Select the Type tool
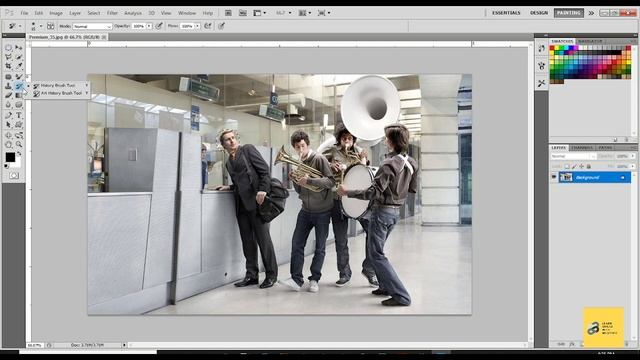Viewport: 640px width, 360px height. pyautogui.click(x=19, y=116)
